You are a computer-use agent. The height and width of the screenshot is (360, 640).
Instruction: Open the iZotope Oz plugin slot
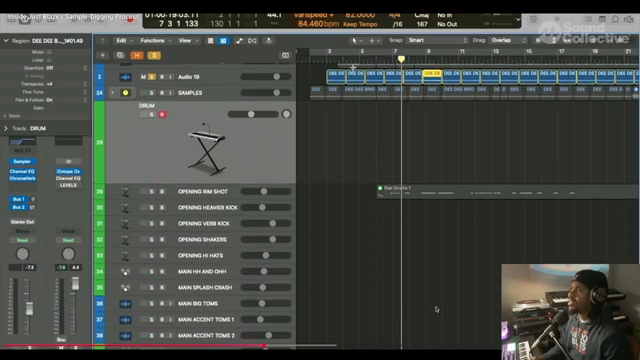coord(68,171)
